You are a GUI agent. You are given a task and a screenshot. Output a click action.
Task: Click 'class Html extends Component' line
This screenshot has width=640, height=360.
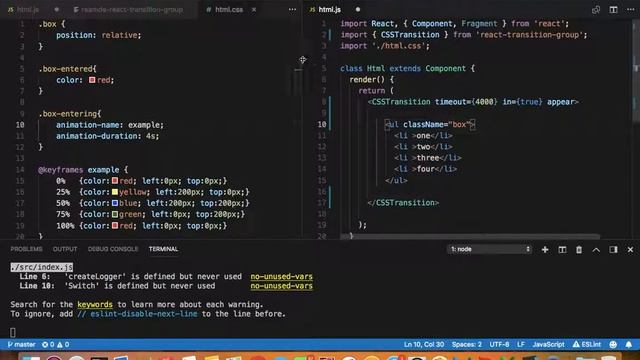coord(407,69)
